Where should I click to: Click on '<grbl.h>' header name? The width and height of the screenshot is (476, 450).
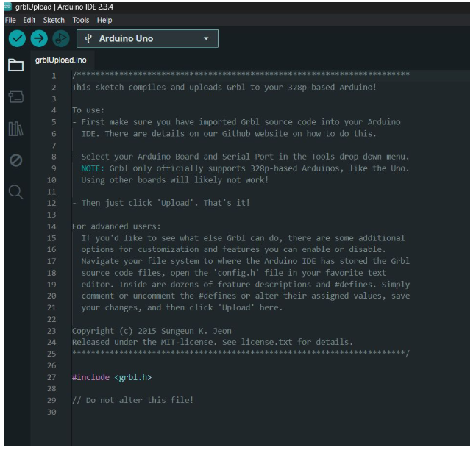pos(133,377)
